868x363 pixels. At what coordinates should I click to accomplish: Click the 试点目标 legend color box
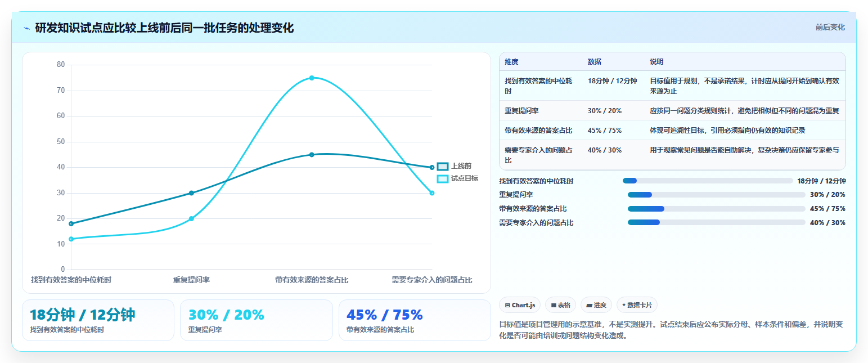(x=443, y=179)
